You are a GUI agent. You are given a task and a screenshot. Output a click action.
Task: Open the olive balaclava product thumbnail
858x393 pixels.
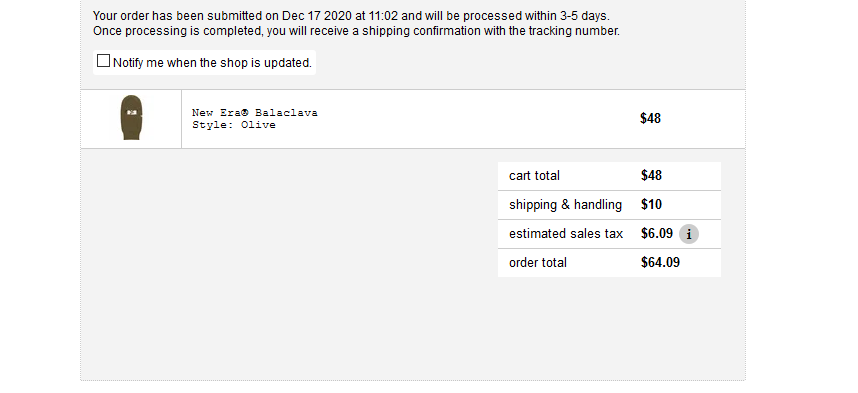[131, 118]
